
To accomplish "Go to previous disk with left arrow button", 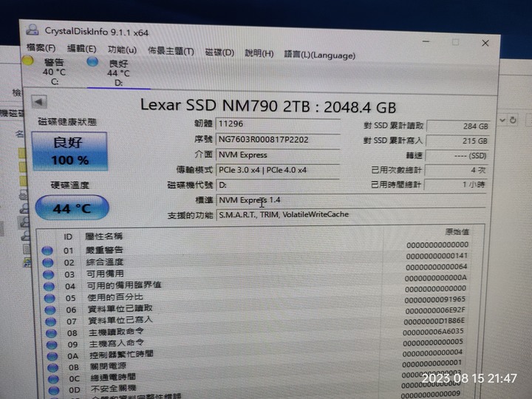I will [x=39, y=101].
